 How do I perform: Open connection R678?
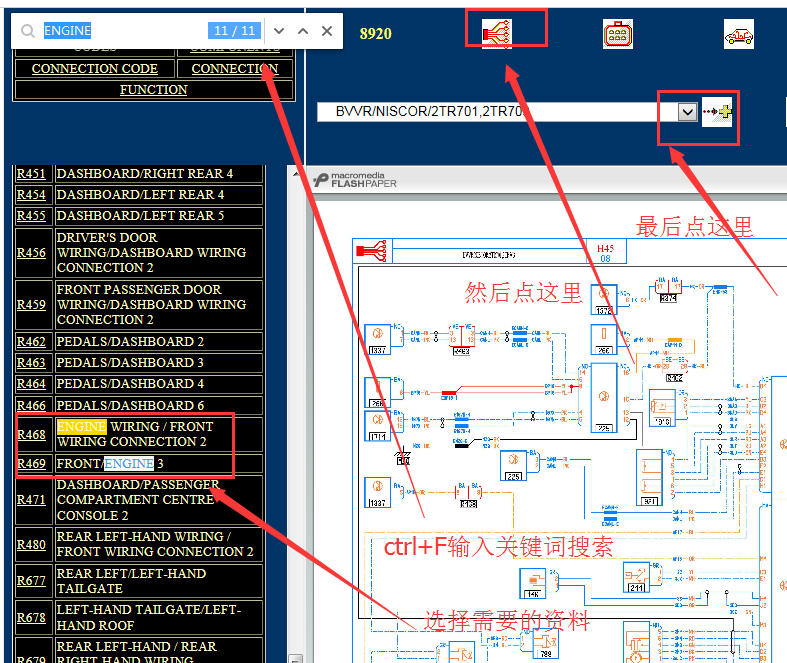coord(31,618)
